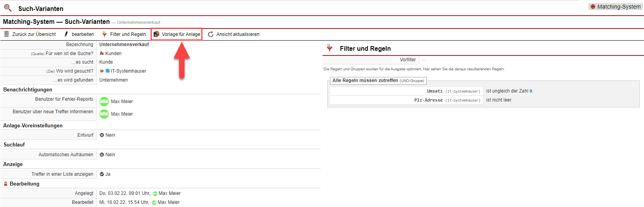Click the refresh icon for Ansicht aktualisieren
644x207 pixels.
[211, 34]
